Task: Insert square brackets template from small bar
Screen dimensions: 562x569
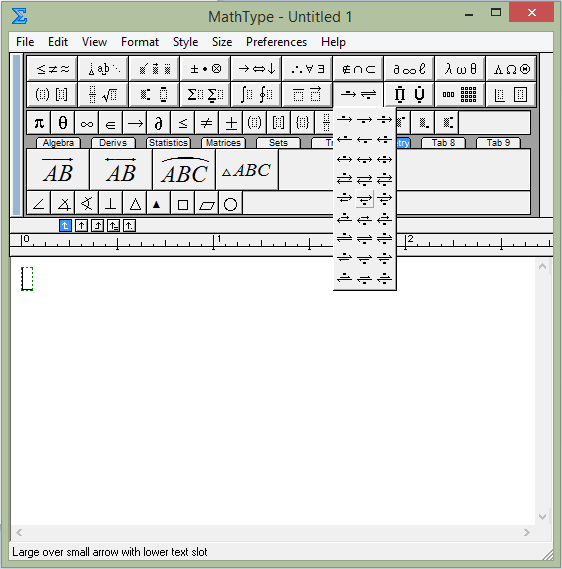Action: (278, 123)
